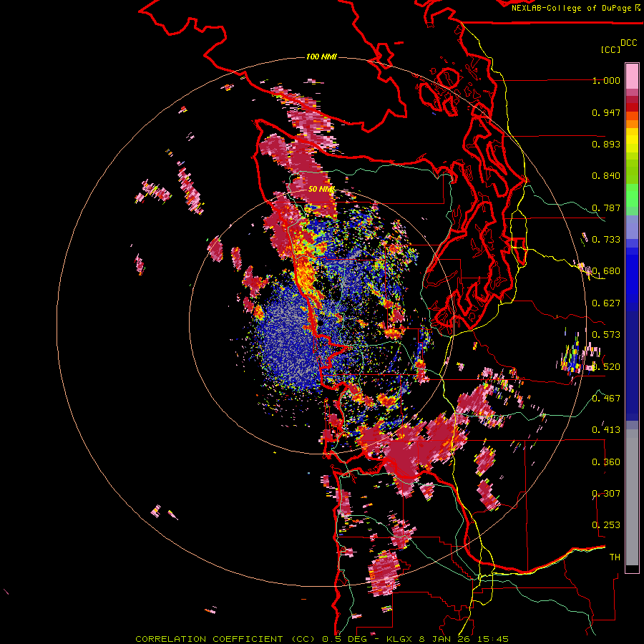This screenshot has height=644, width=644.
Task: Click the 0.627 legend value
Action: click(606, 303)
